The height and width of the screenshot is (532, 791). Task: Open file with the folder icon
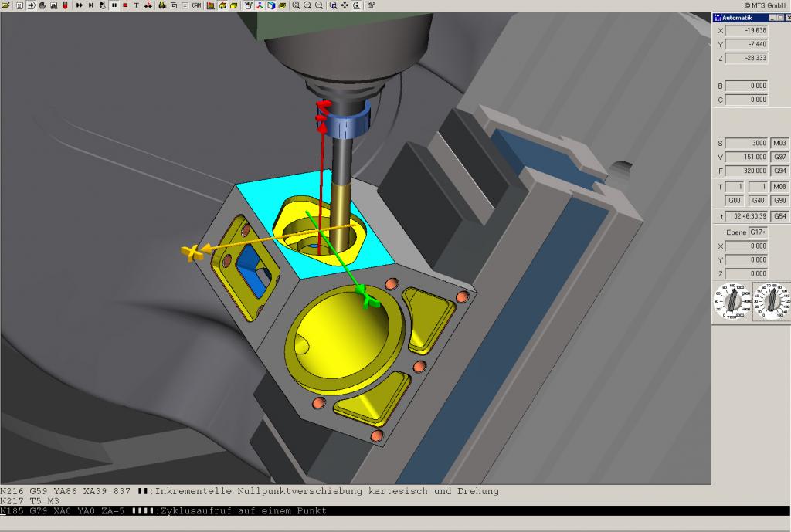click(5, 5)
